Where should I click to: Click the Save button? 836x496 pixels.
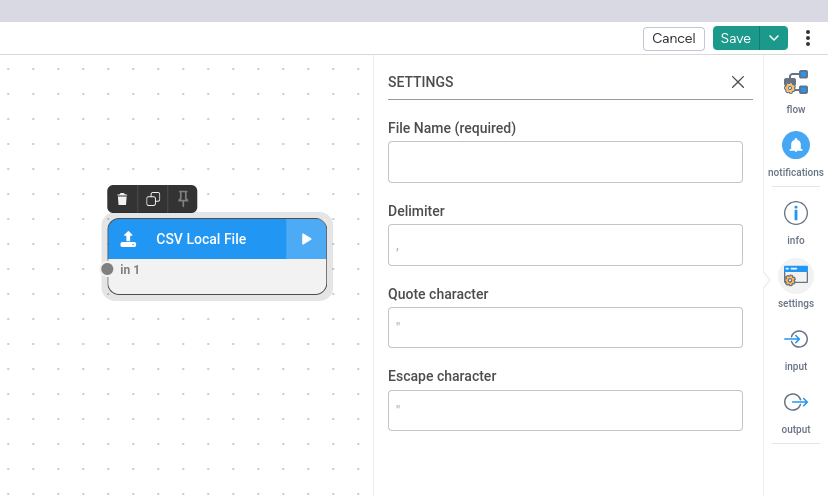(736, 38)
